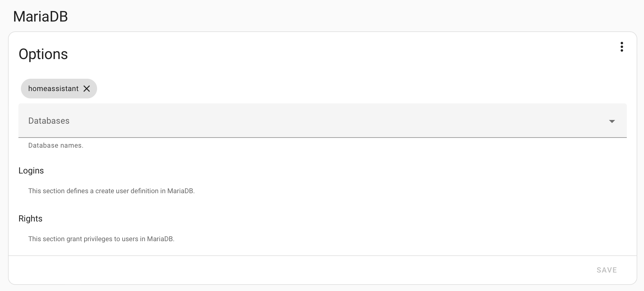Click the SAVE button
The image size is (644, 291).
(x=606, y=270)
